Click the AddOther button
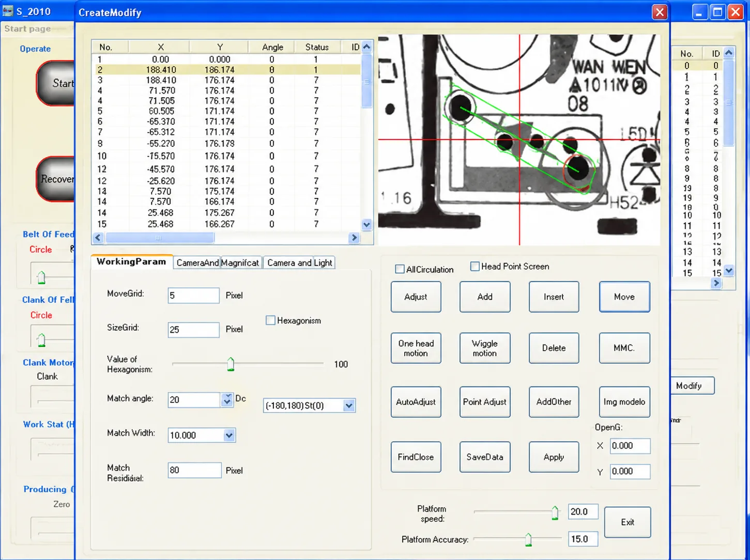Viewport: 750px width, 560px height. [554, 402]
